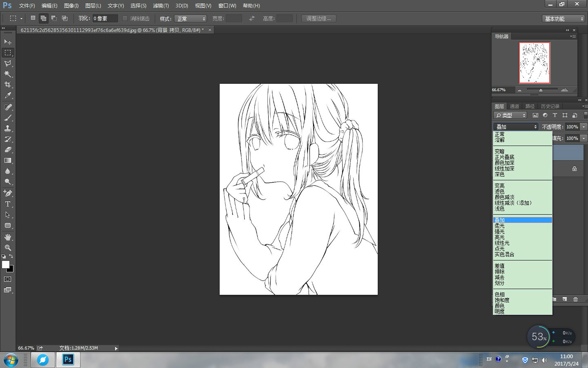Select the Brush tool
The image size is (588, 368).
pyautogui.click(x=8, y=118)
